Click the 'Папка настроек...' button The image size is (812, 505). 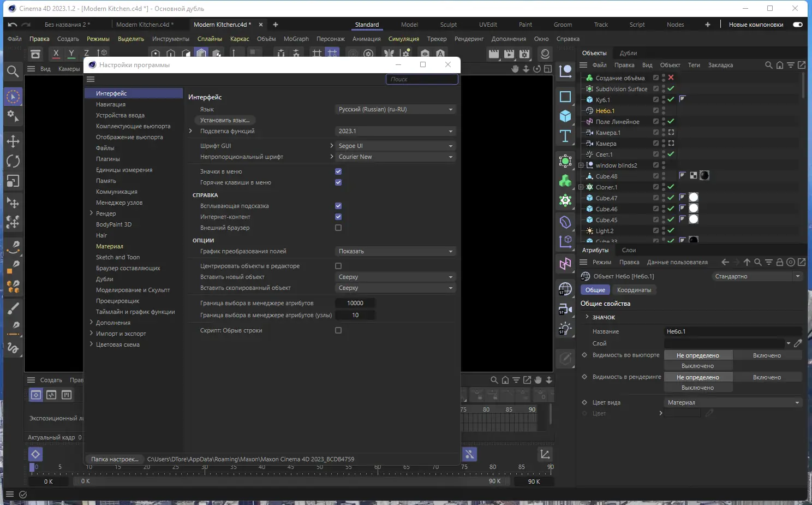[x=115, y=459]
